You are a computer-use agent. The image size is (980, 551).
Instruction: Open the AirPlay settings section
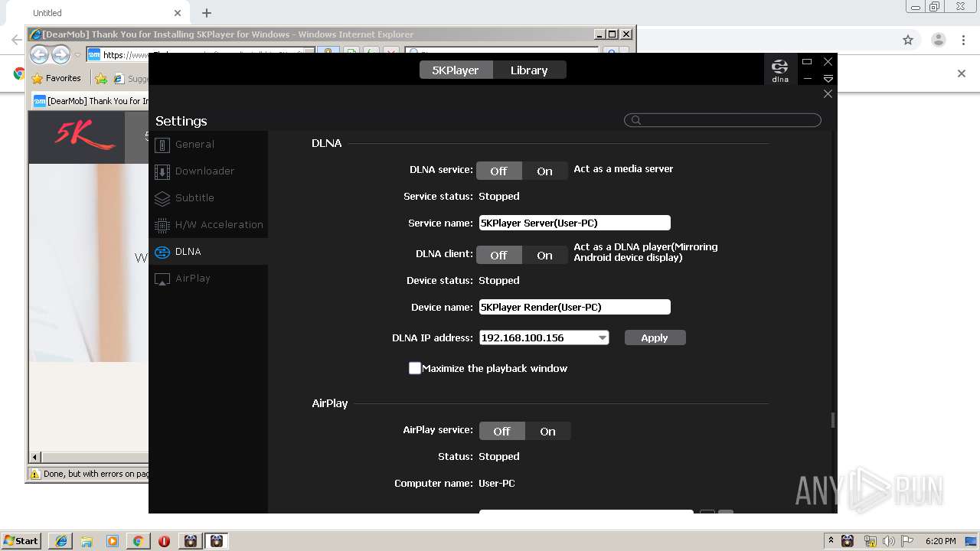[x=208, y=278]
